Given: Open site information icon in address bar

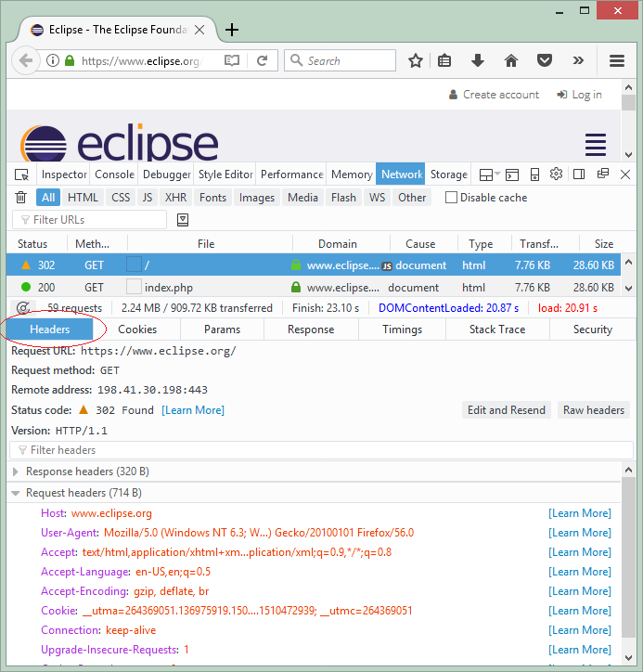Looking at the screenshot, I should [53, 60].
